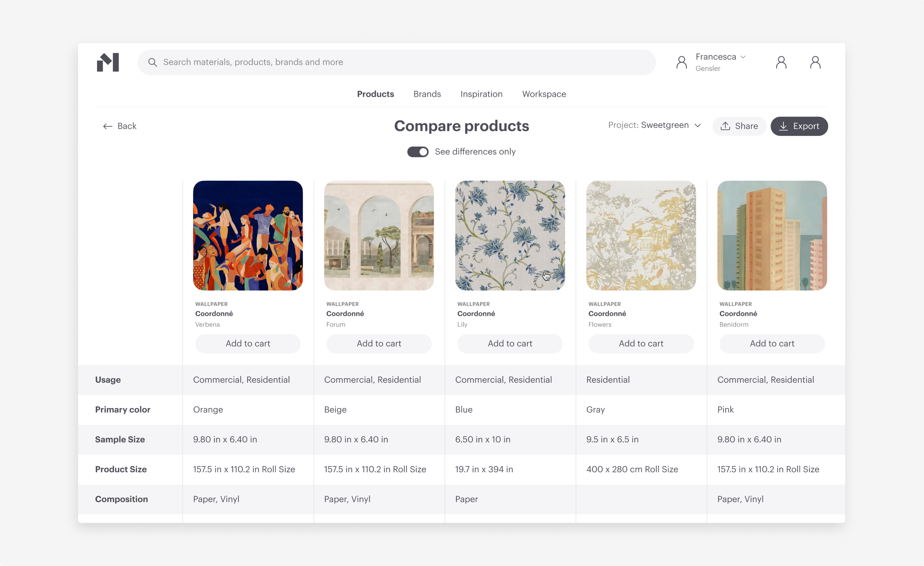Click the Verbena product name

pos(207,325)
